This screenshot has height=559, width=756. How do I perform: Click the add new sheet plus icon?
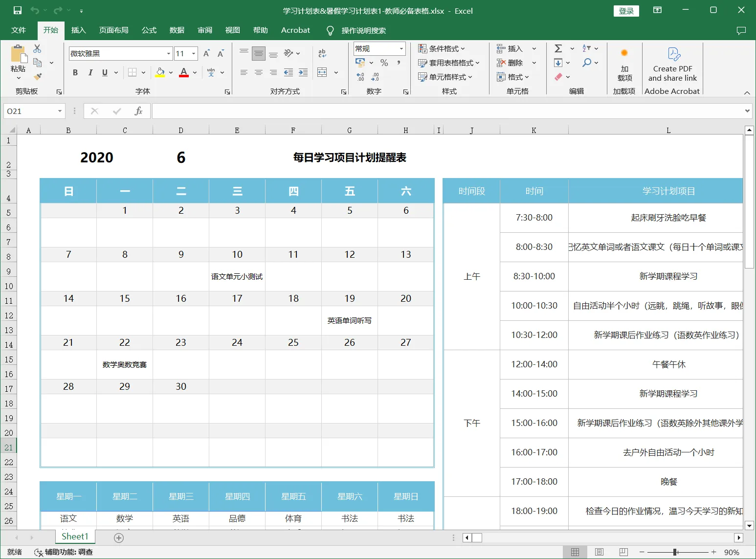119,538
